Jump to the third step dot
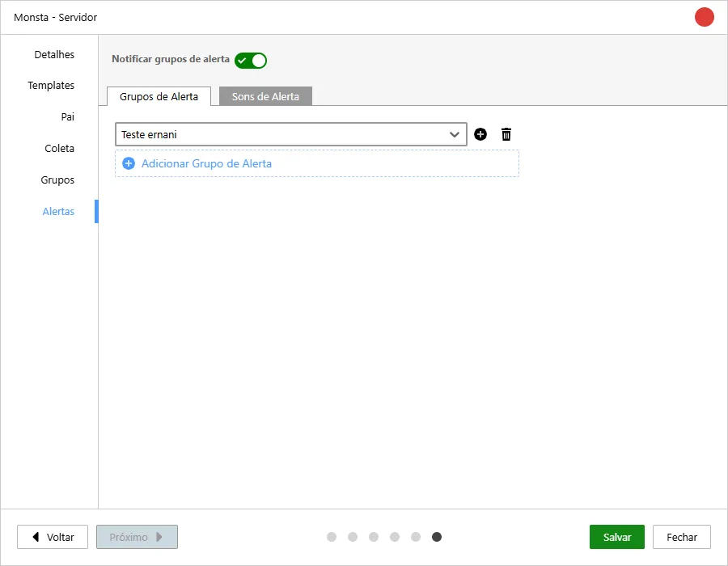 373,537
